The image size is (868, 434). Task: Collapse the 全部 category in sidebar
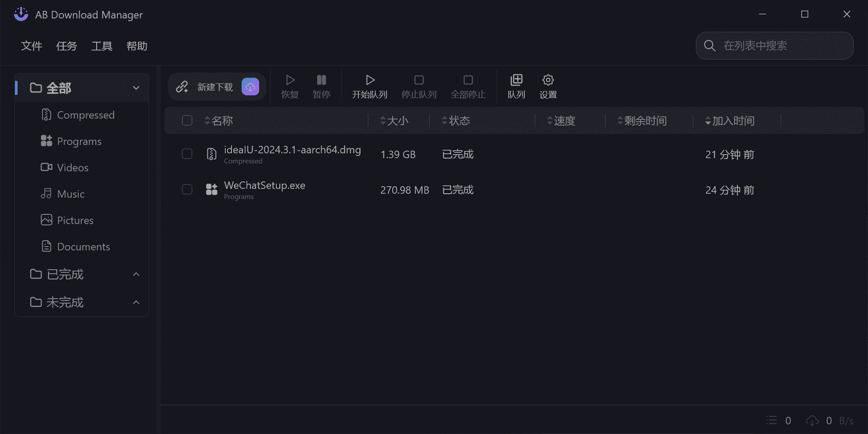tap(136, 87)
